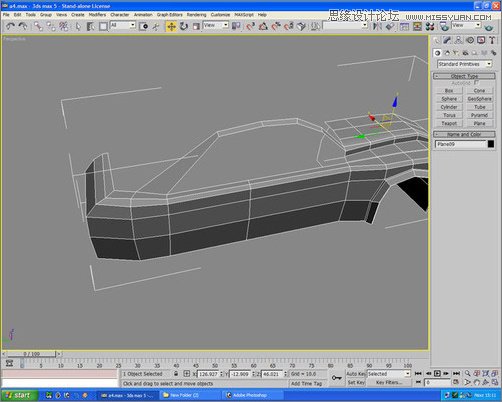Enable the AutoGrid checkbox

point(476,82)
